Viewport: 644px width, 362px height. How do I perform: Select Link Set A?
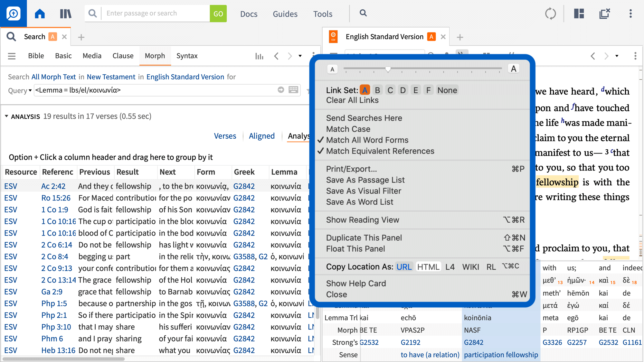[x=365, y=90]
